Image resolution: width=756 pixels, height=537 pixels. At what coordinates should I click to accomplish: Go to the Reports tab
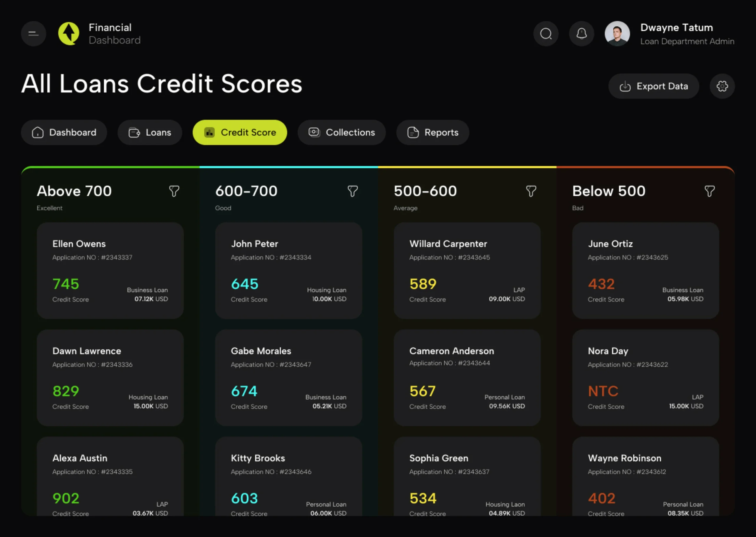(x=433, y=133)
